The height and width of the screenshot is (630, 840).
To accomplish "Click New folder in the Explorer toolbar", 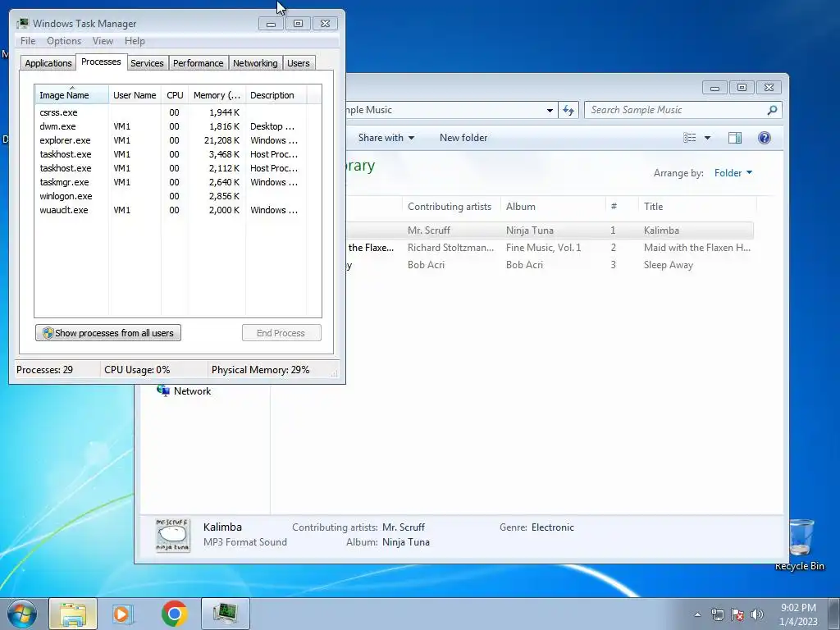I will click(463, 138).
